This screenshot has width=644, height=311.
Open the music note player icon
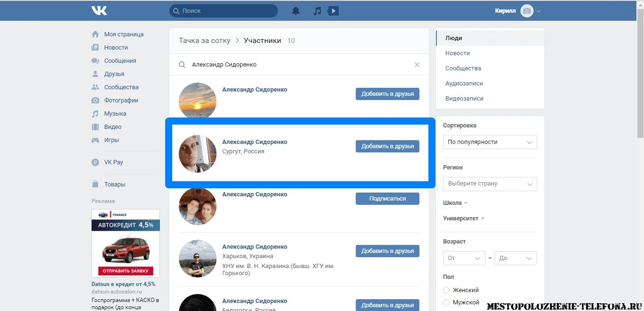click(x=318, y=10)
